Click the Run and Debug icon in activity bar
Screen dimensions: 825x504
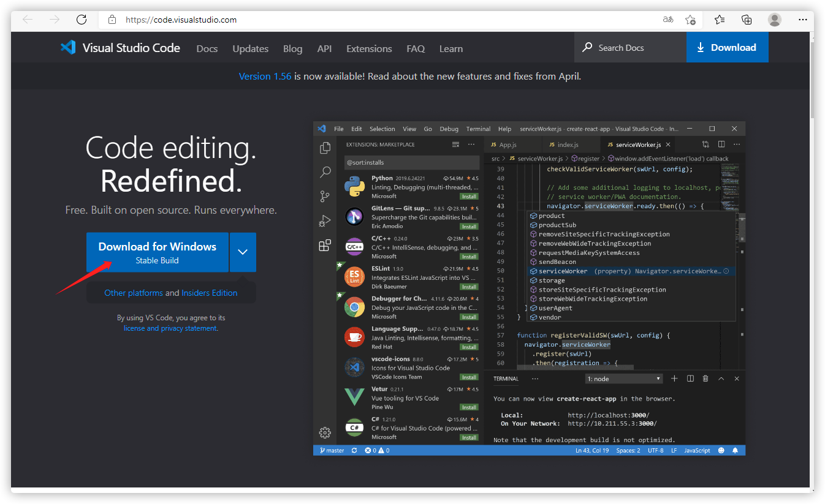pos(325,221)
